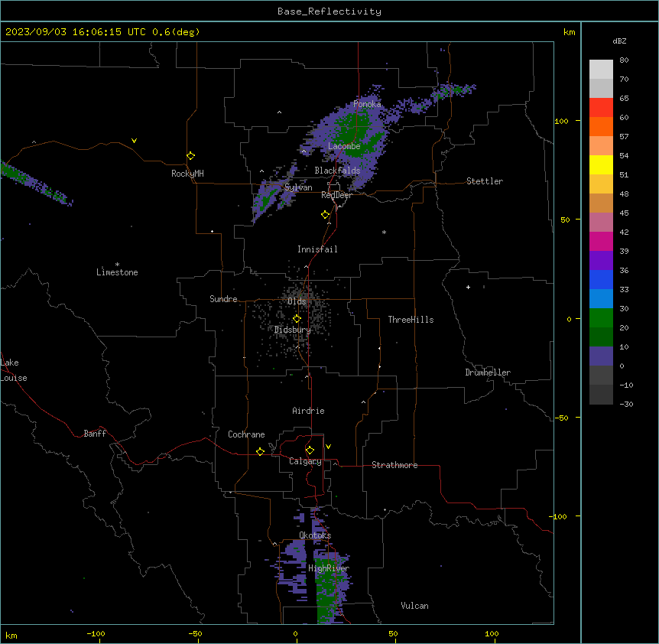This screenshot has width=659, height=644.
Task: Click the Innisfail label
Action: (x=317, y=249)
